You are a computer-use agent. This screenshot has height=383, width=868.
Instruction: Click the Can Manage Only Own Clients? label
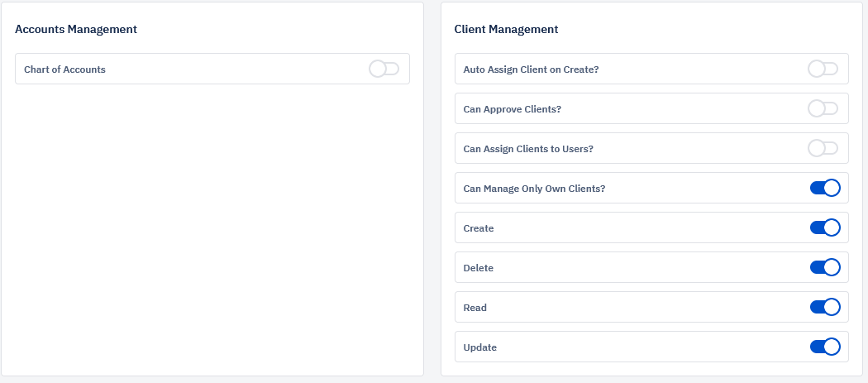(x=534, y=189)
